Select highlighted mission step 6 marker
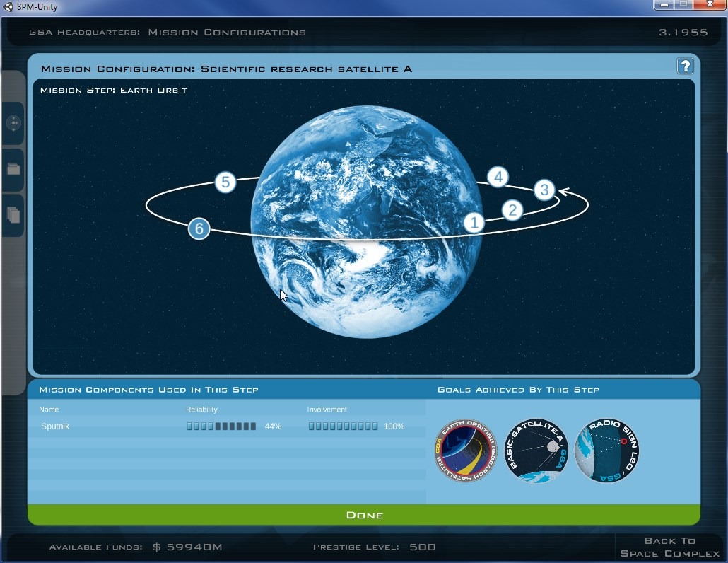Viewport: 728px width, 563px height. [199, 228]
